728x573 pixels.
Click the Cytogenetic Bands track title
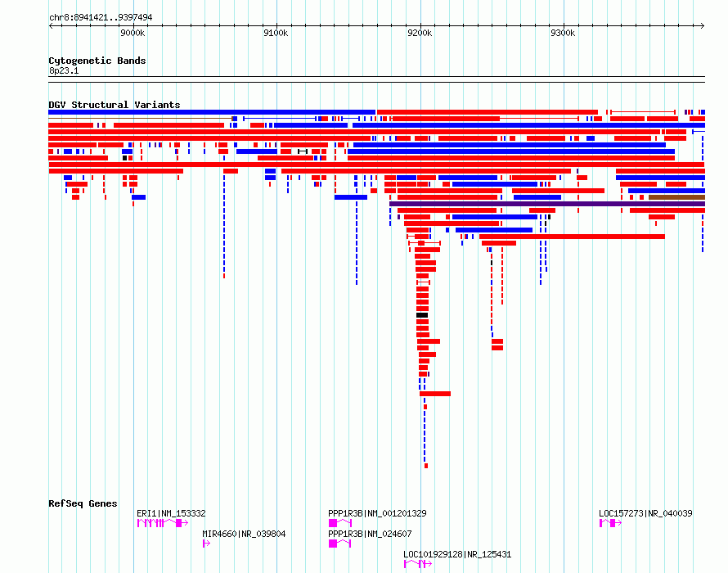[97, 61]
